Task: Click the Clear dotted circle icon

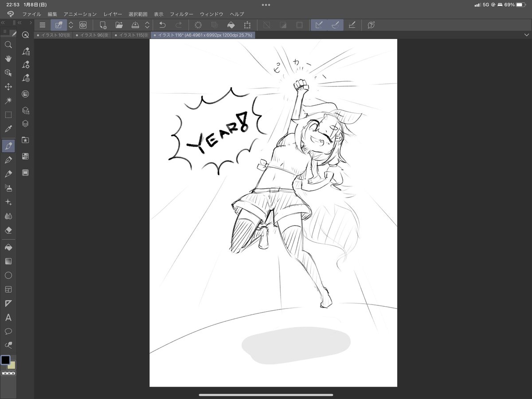Action: tap(198, 25)
